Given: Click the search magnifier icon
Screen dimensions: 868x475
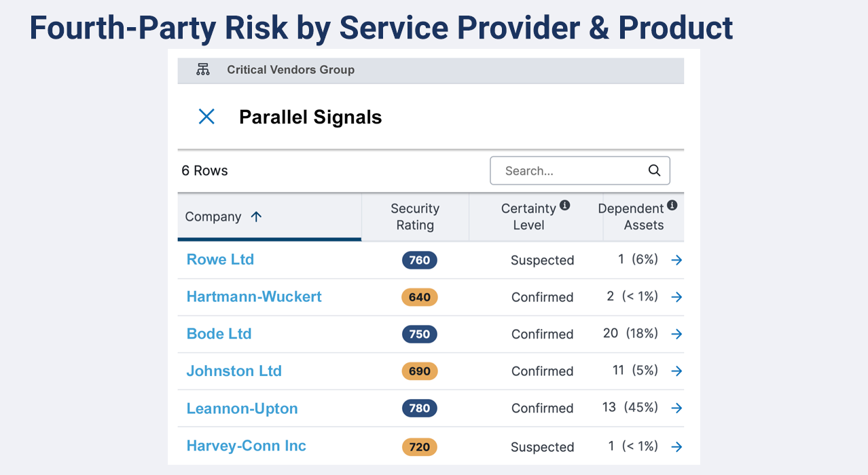Looking at the screenshot, I should pyautogui.click(x=654, y=171).
